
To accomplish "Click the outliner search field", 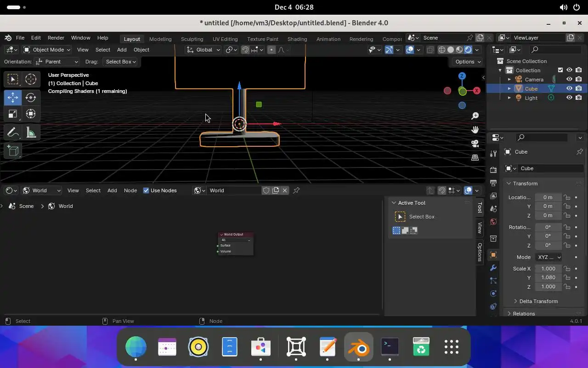I will [556, 50].
